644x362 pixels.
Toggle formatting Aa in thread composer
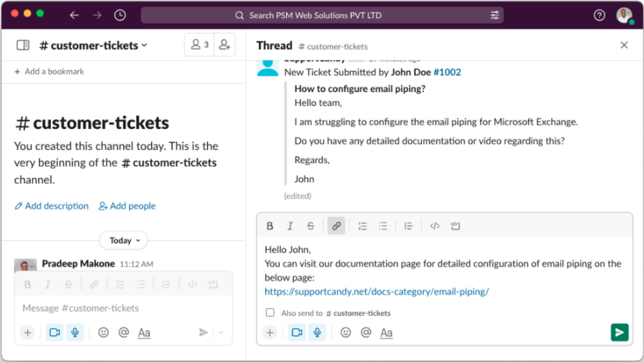(386, 333)
